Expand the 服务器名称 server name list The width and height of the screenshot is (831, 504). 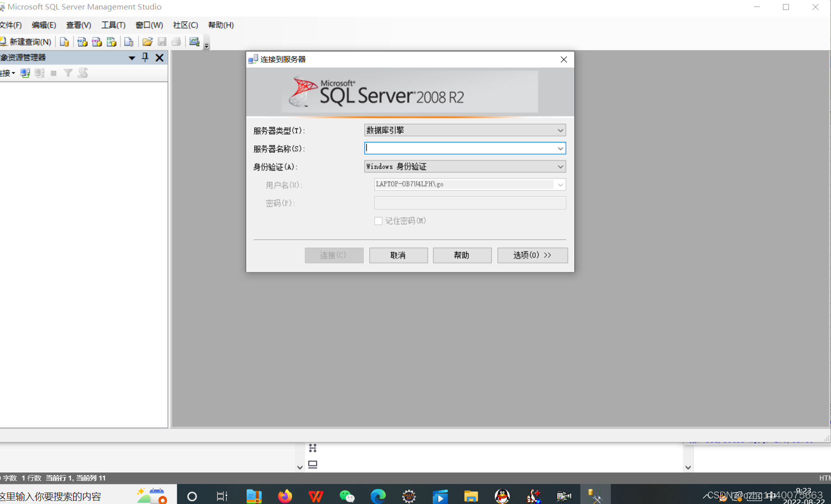click(560, 148)
